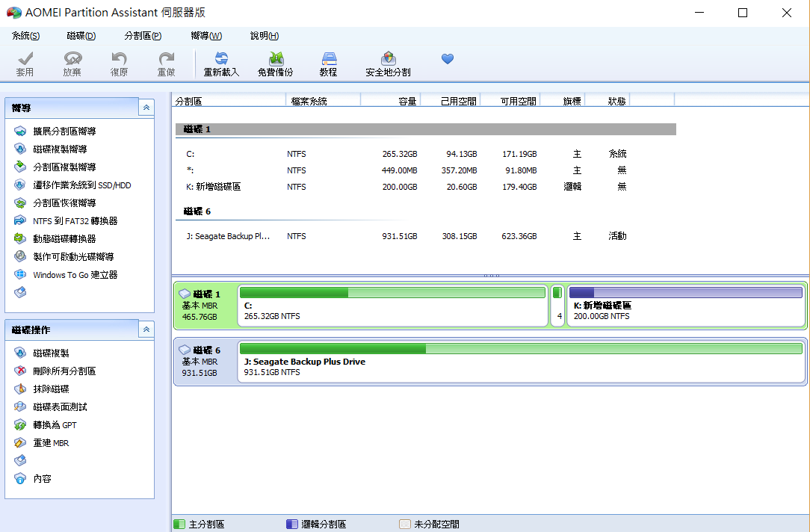Select the small partition block between C: and K:

pyautogui.click(x=557, y=306)
